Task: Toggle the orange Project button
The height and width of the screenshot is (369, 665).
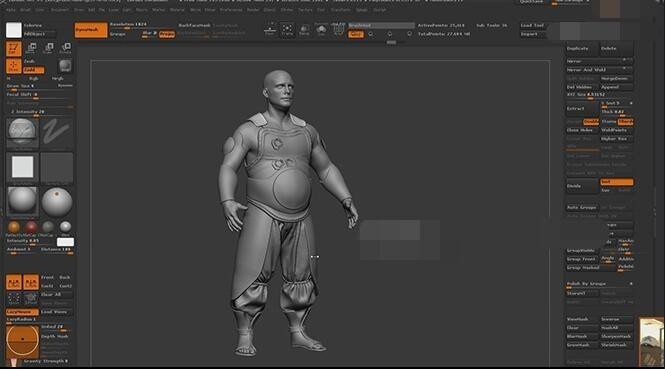Action: click(x=167, y=34)
